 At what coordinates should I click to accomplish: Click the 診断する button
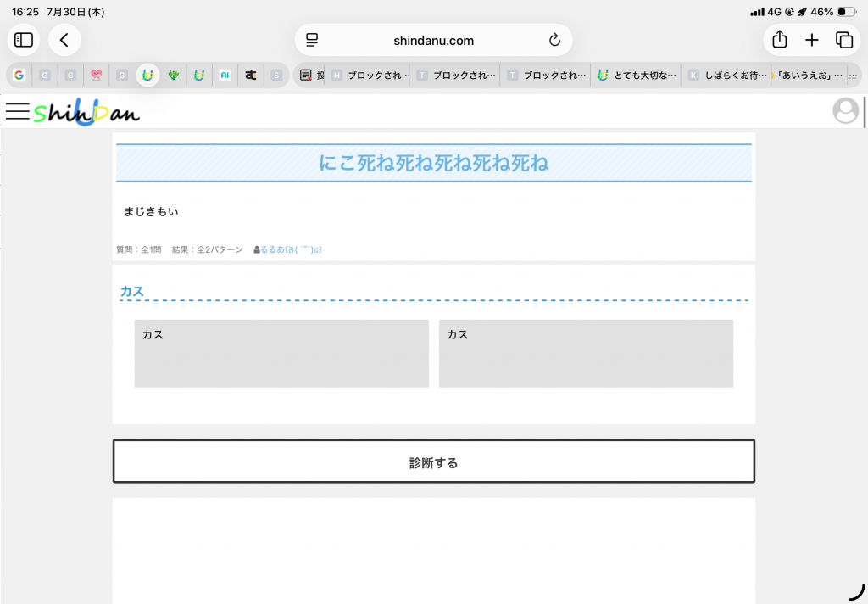coord(433,461)
